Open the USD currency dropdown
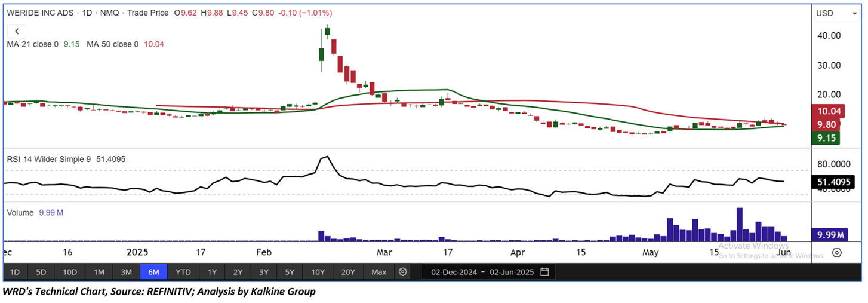This screenshot has height=303, width=868. coord(836,13)
